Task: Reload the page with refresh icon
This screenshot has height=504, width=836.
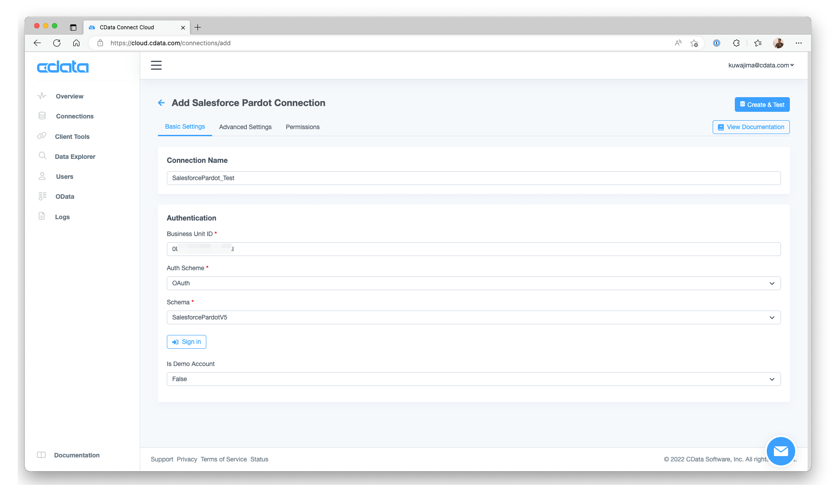Action: point(57,43)
